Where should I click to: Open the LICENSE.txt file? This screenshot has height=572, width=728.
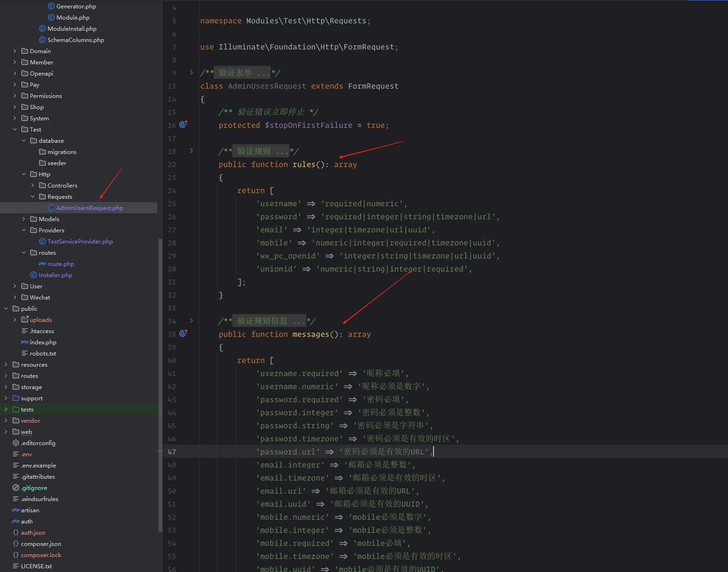pos(36,566)
